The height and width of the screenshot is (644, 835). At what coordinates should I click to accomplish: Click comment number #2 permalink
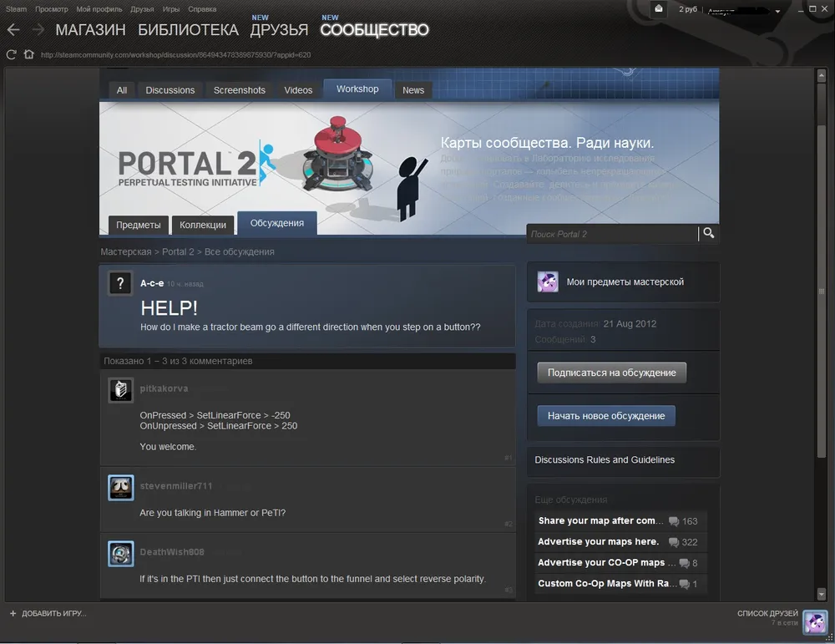[508, 525]
